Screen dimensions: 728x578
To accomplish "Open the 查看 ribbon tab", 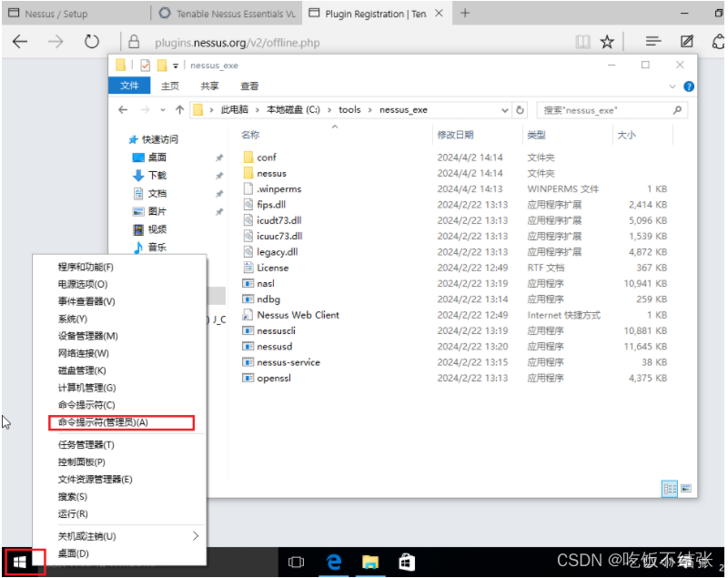I will 249,86.
